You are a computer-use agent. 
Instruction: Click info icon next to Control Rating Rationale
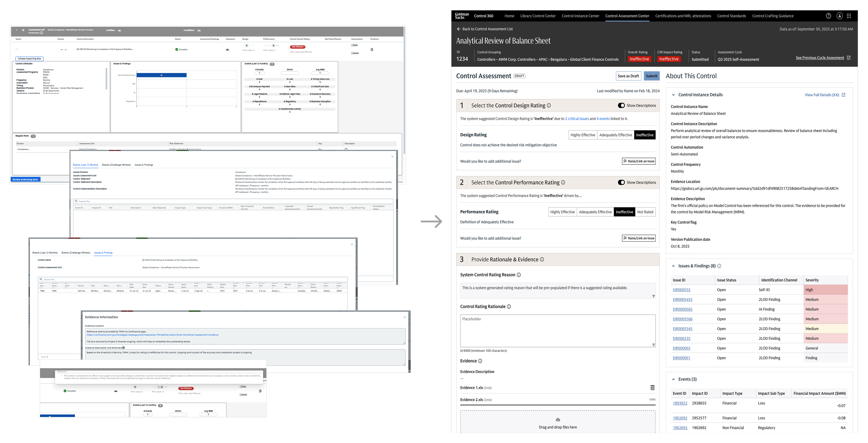(x=509, y=307)
